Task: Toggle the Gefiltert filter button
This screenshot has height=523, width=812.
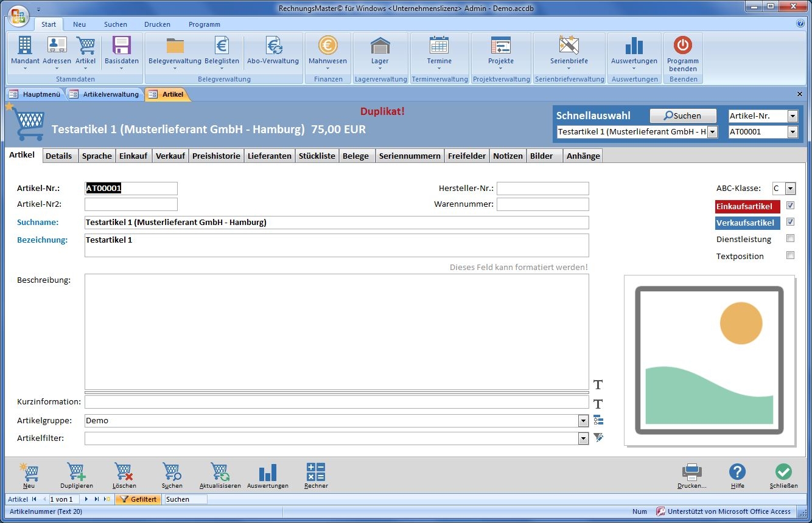Action: 138,499
